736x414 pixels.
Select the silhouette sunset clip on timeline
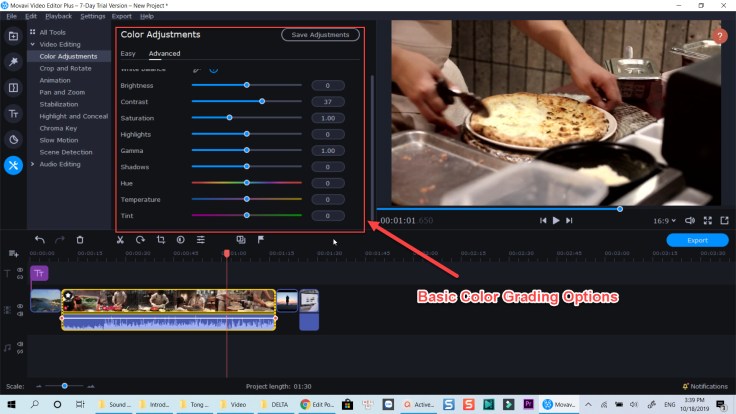pos(287,301)
